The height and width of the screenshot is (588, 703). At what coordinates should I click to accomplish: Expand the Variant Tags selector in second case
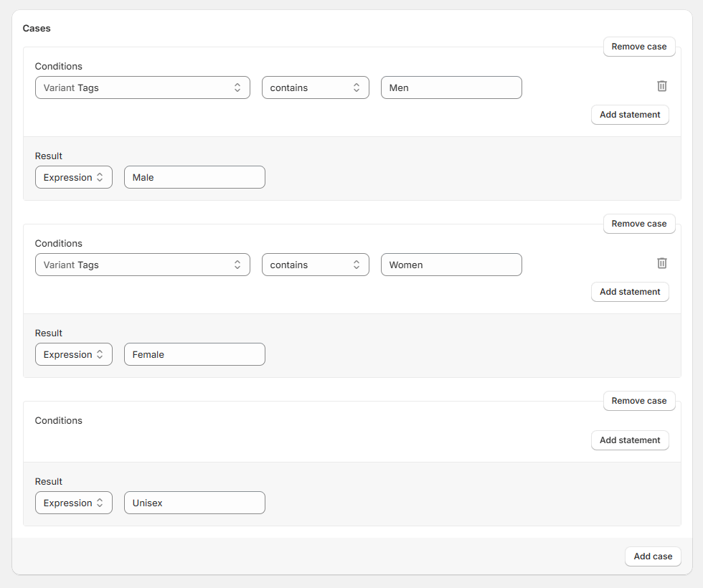(x=142, y=264)
